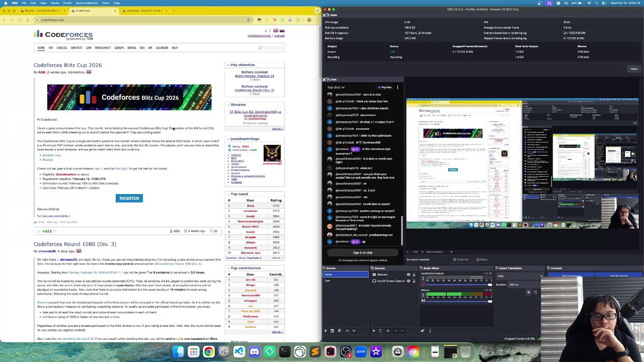Launch Visual Studio Code from the Dock
Viewport: 644px width, 362px height.
[239, 352]
